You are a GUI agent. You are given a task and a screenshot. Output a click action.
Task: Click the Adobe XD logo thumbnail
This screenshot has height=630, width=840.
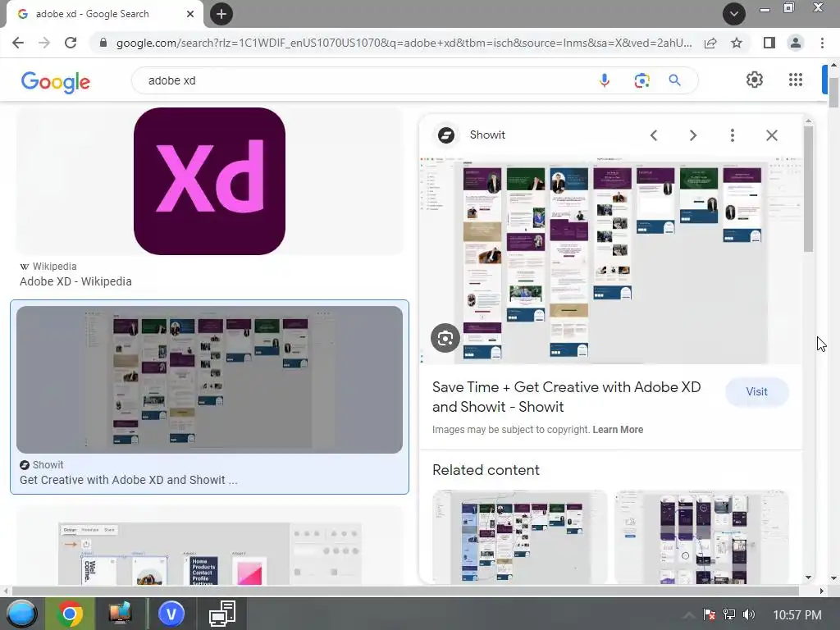(209, 181)
